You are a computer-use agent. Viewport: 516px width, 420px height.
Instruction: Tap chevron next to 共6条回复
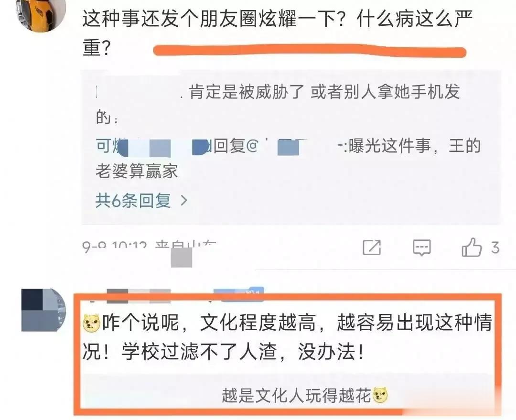coord(184,200)
